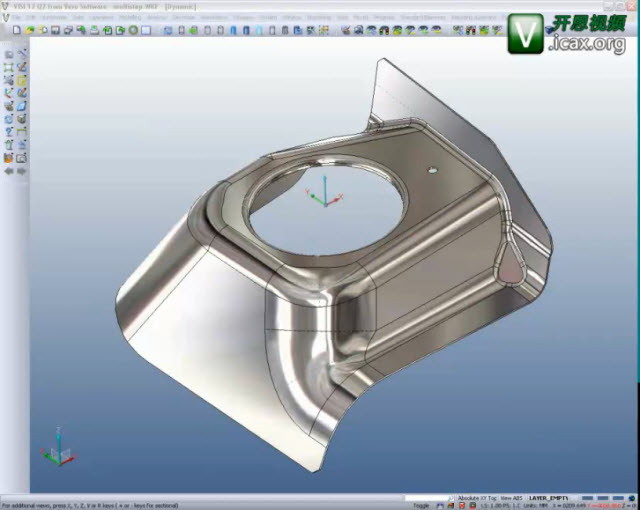Open the Modelling menu in menu bar
Viewport: 640px width, 510px height.
click(x=130, y=18)
